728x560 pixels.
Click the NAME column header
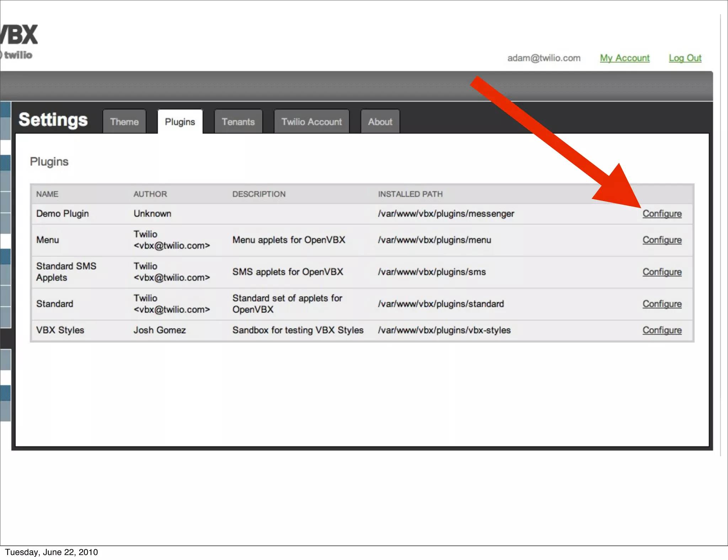[x=47, y=194]
